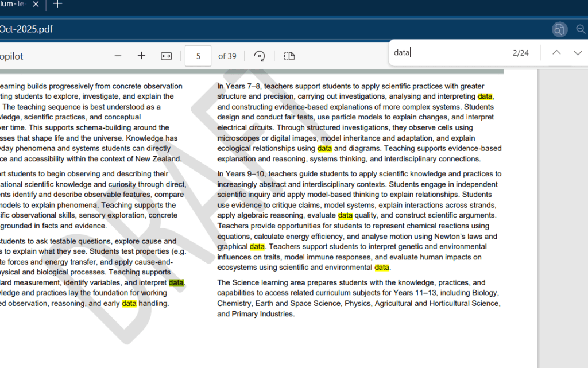Screen dimensions: 588x368
Task: Click the zoom out minus button
Action: point(118,56)
